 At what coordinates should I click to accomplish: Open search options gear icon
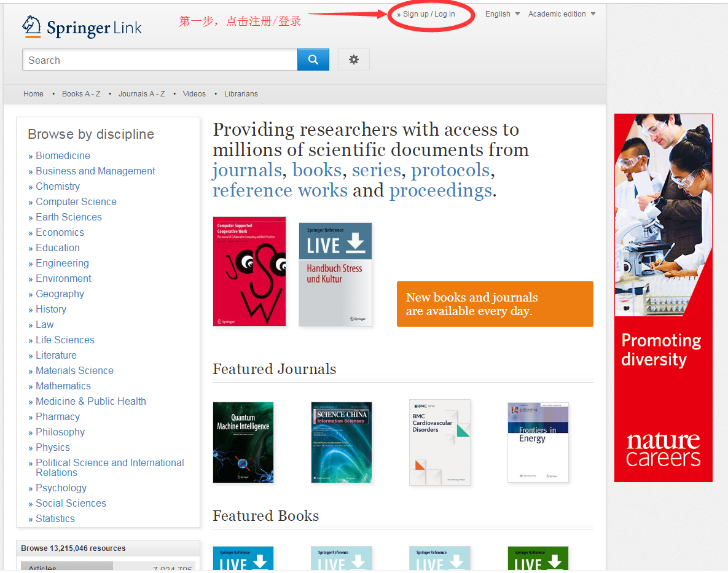click(x=353, y=60)
